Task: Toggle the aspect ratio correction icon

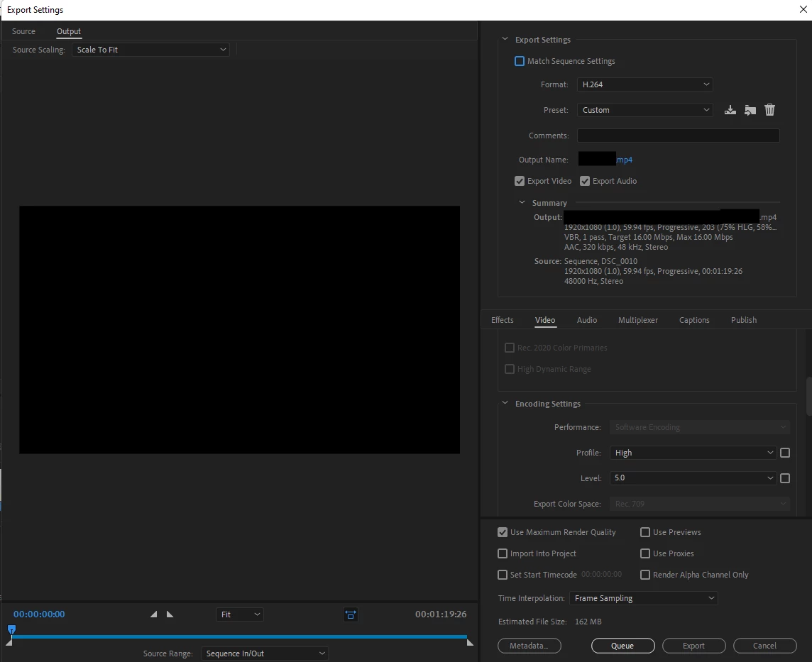Action: tap(351, 614)
